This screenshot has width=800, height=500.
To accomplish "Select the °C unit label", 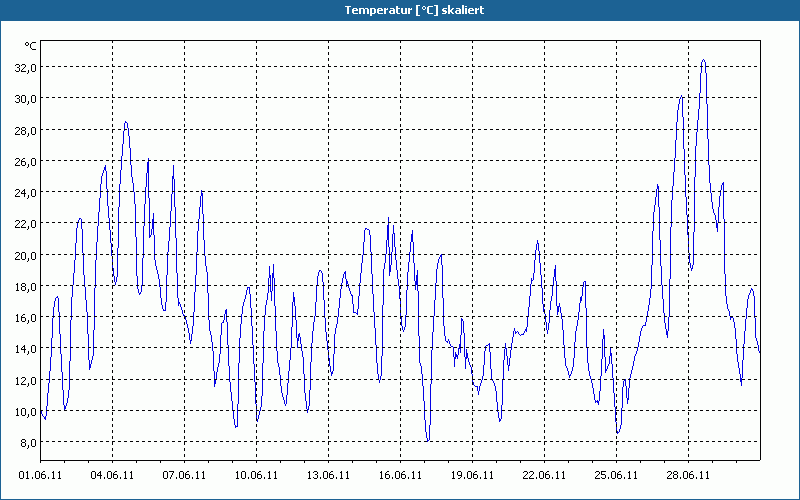I will pyautogui.click(x=31, y=46).
